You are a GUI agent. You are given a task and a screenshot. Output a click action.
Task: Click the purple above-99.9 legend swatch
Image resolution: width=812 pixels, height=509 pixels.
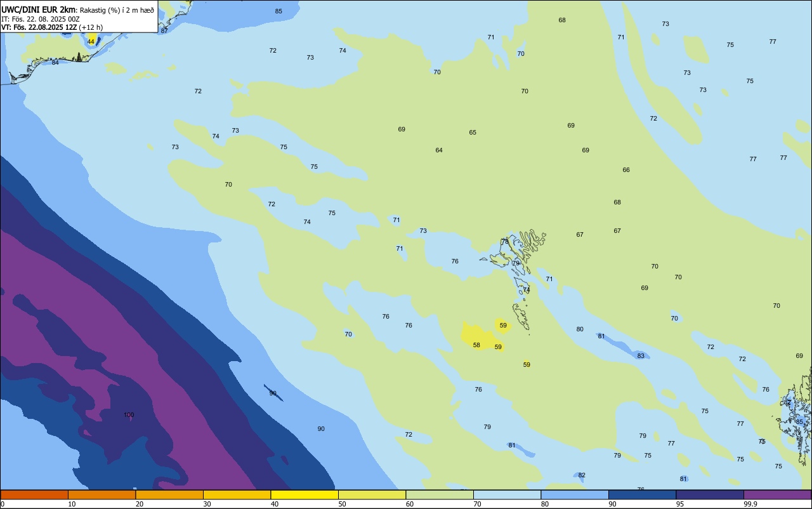tap(778, 494)
